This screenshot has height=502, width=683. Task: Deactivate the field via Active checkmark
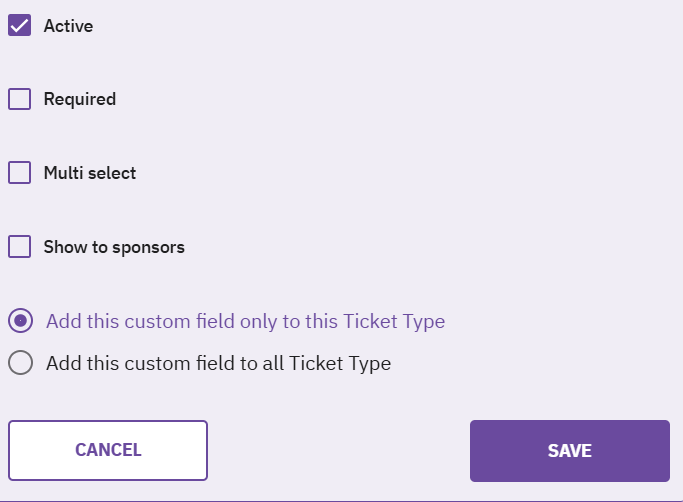click(20, 26)
